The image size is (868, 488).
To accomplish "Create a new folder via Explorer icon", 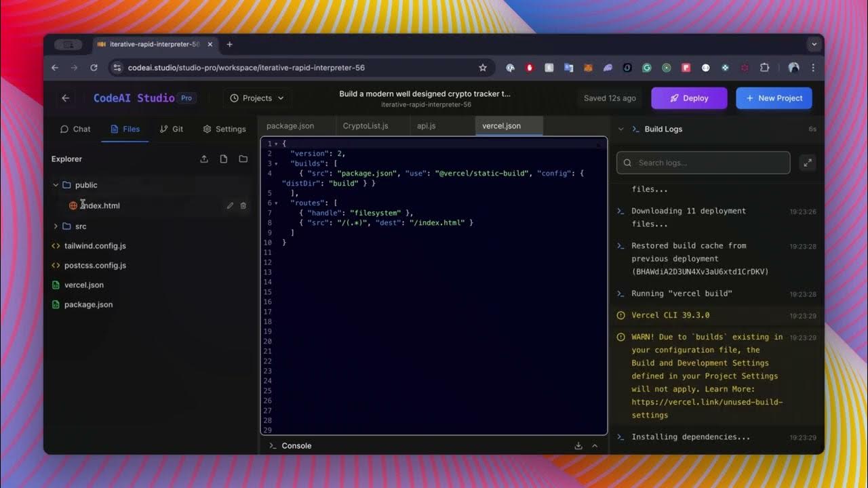I will [243, 159].
